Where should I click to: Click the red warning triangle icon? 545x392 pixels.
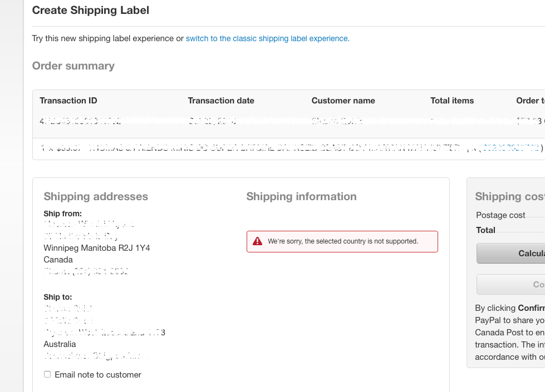pyautogui.click(x=257, y=241)
